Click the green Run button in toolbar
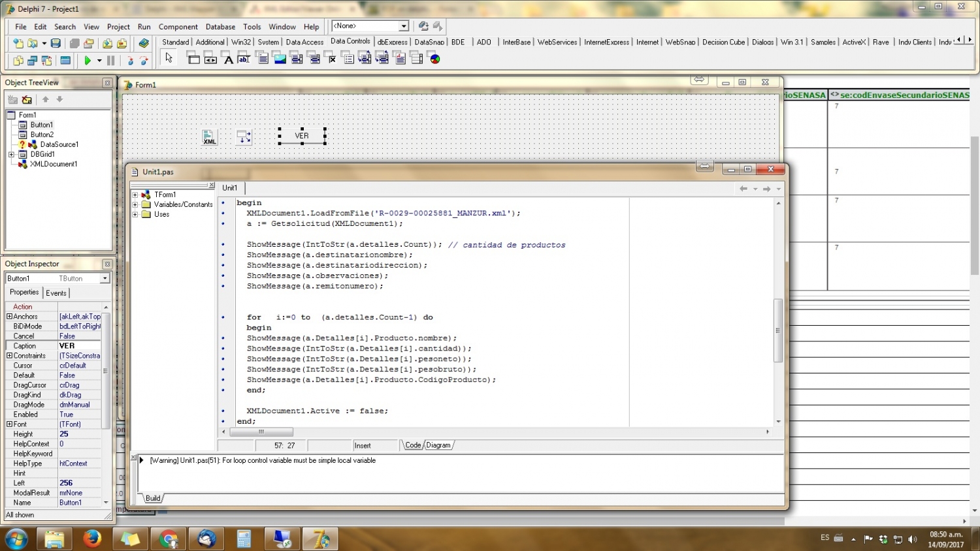 pyautogui.click(x=88, y=60)
